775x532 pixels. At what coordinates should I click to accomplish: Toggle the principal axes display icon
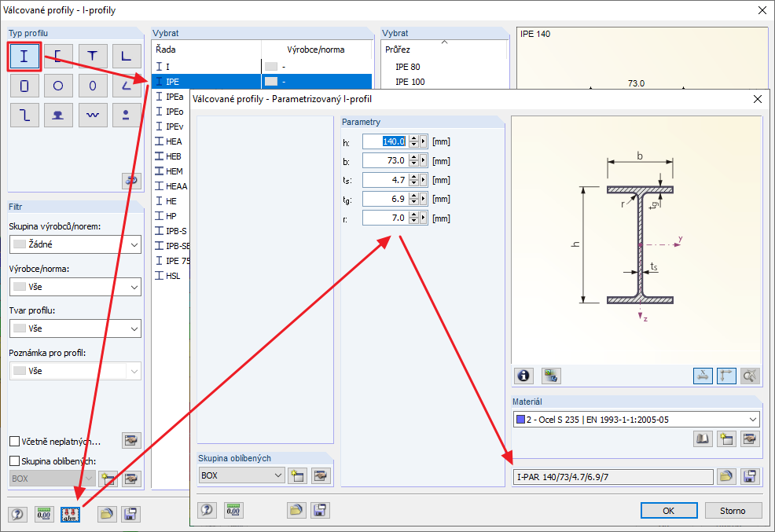pos(726,376)
